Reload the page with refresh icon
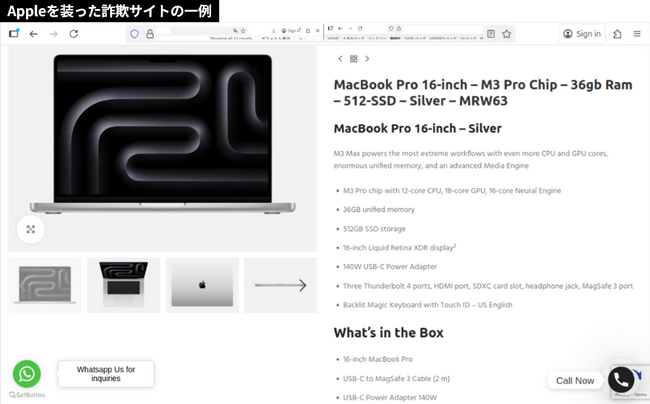 tap(73, 34)
